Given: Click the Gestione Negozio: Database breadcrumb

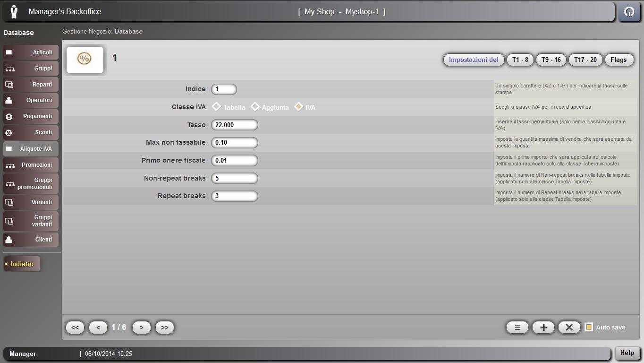Looking at the screenshot, I should (102, 31).
